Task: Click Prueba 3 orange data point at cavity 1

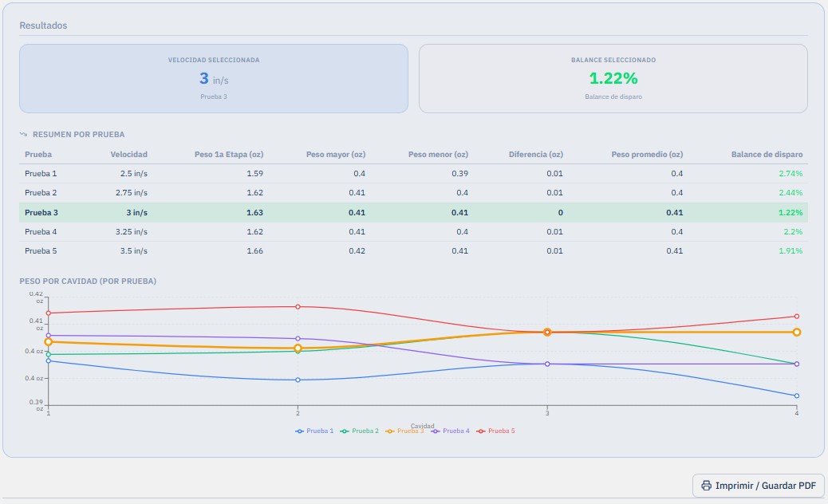Action: pyautogui.click(x=49, y=342)
